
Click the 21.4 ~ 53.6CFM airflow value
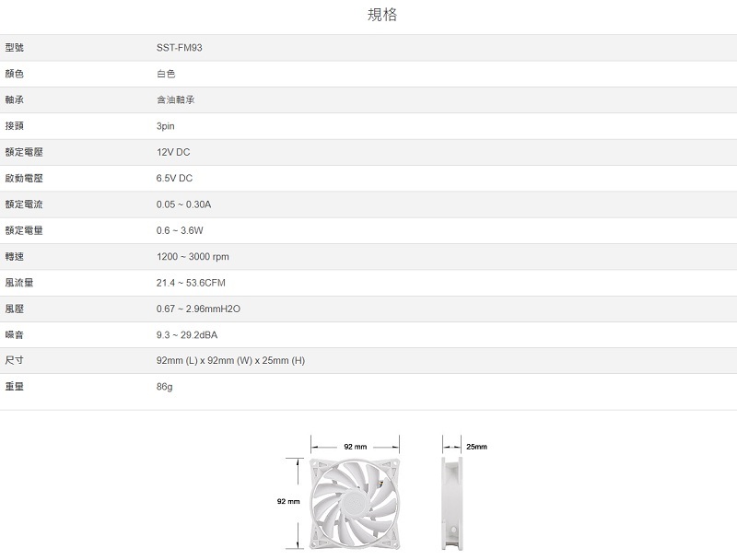(x=191, y=282)
